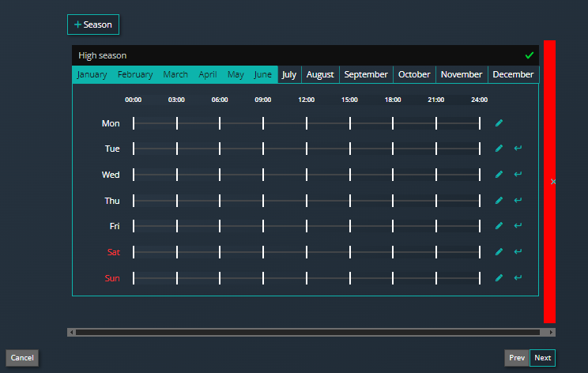
Task: Deselect the May month
Action: click(236, 74)
